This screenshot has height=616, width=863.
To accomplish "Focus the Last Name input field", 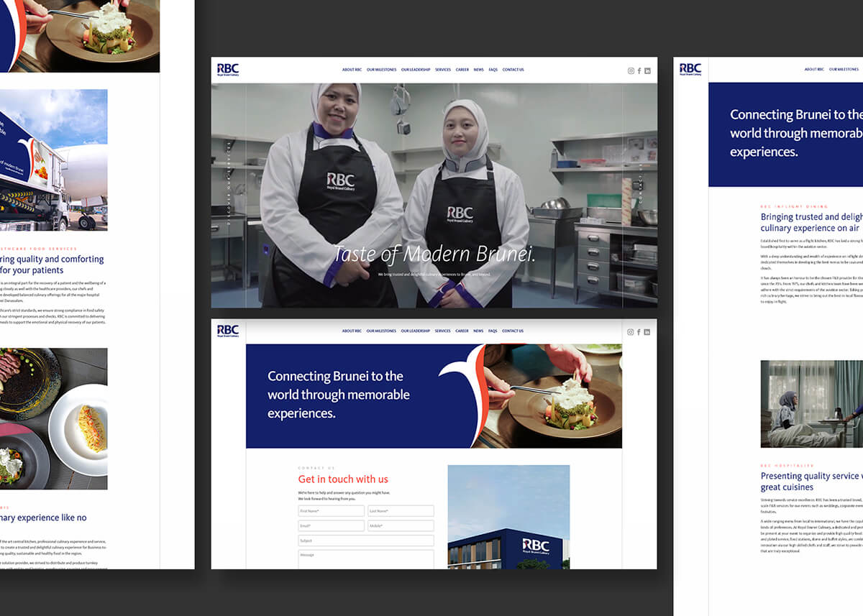I will tap(401, 511).
